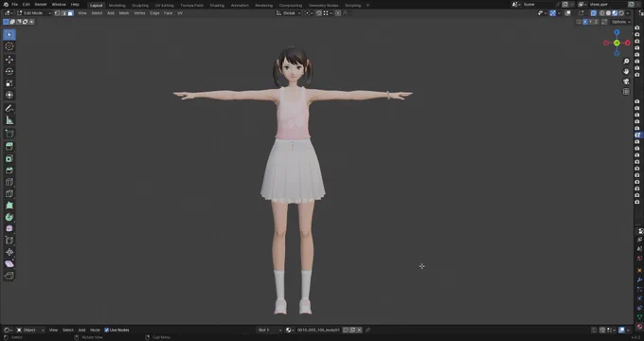Expand the shading options dropdown arrow
Image resolution: width=644 pixels, height=341 pixels.
pos(628,13)
